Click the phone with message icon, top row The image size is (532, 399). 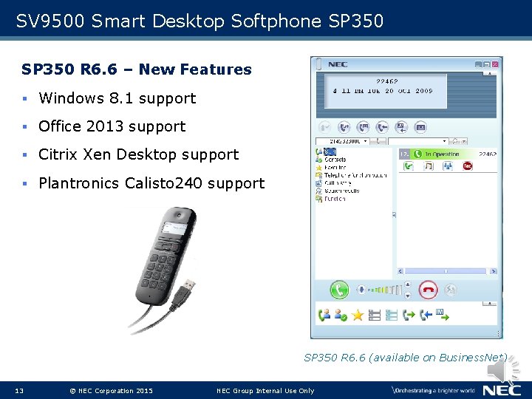[364, 128]
